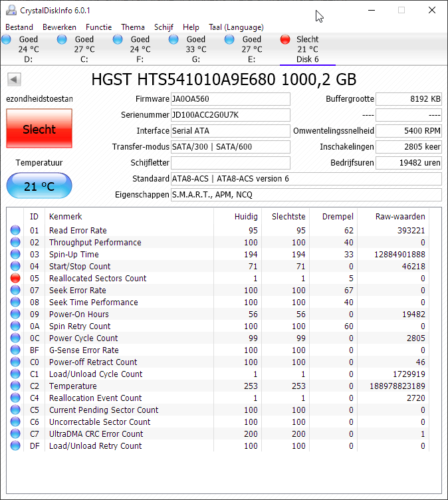Click the status icon for Spin Retry Count
448x500 pixels.
point(15,326)
